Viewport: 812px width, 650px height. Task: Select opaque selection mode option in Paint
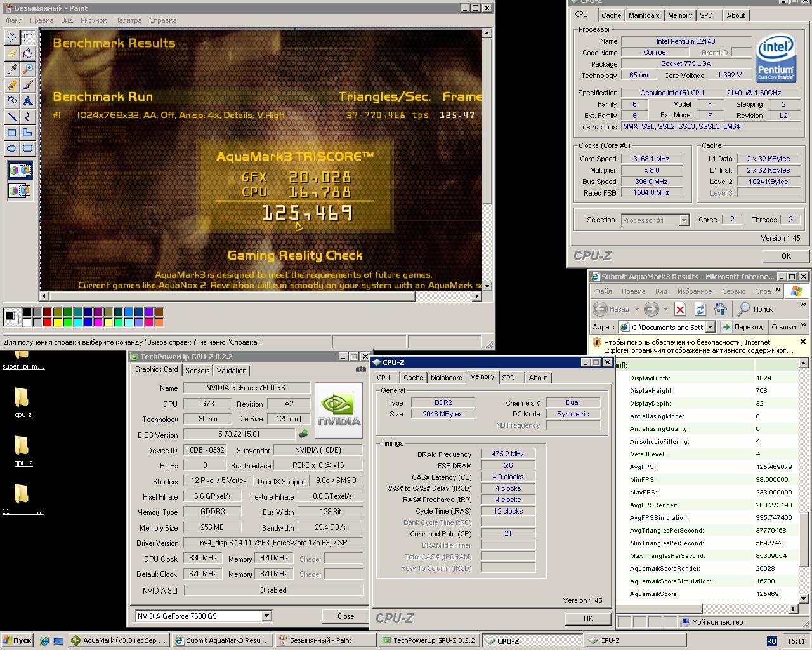[x=20, y=170]
